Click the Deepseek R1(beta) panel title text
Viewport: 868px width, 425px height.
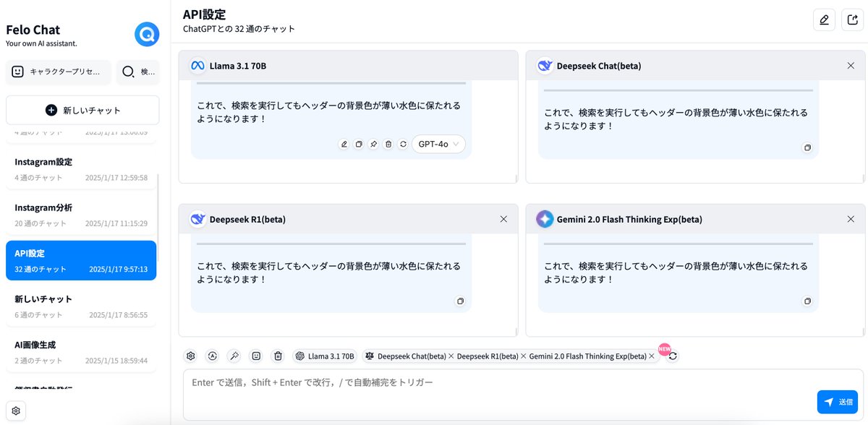click(x=247, y=219)
